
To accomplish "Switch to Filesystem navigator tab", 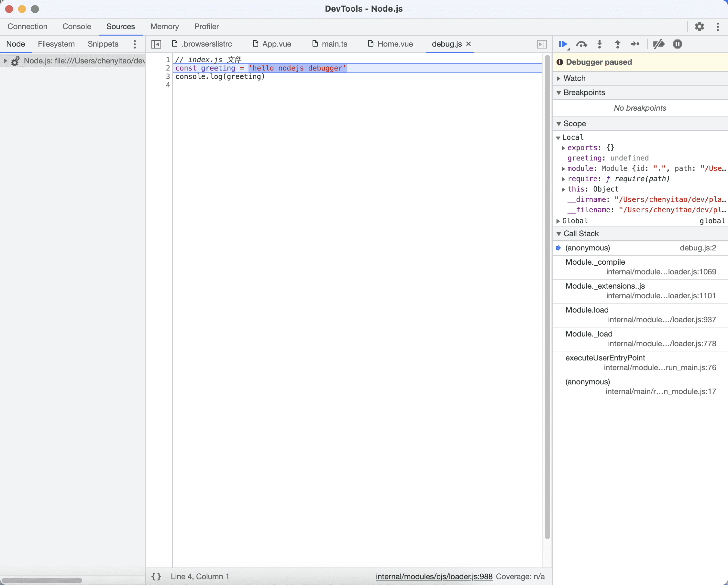I will point(56,44).
